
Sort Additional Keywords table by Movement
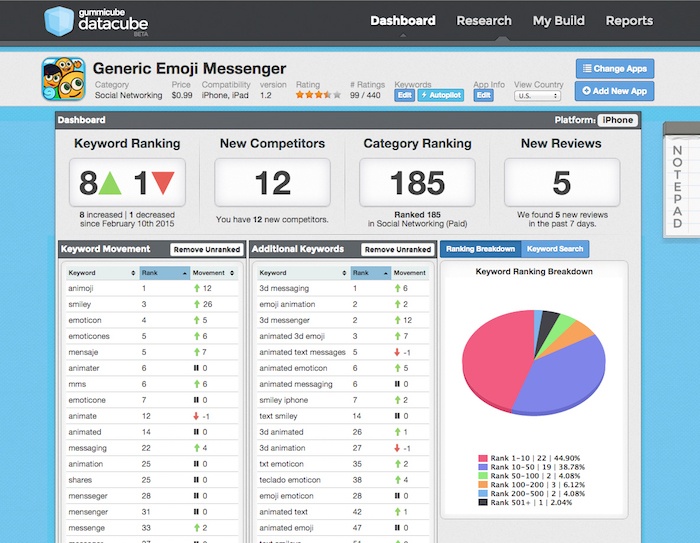(410, 273)
